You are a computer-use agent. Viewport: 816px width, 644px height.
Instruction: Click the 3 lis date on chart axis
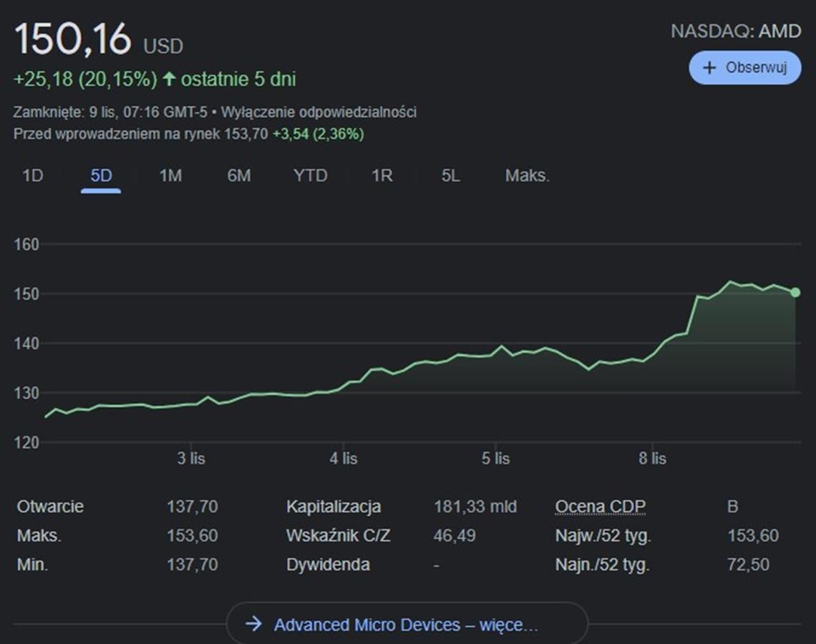(191, 459)
